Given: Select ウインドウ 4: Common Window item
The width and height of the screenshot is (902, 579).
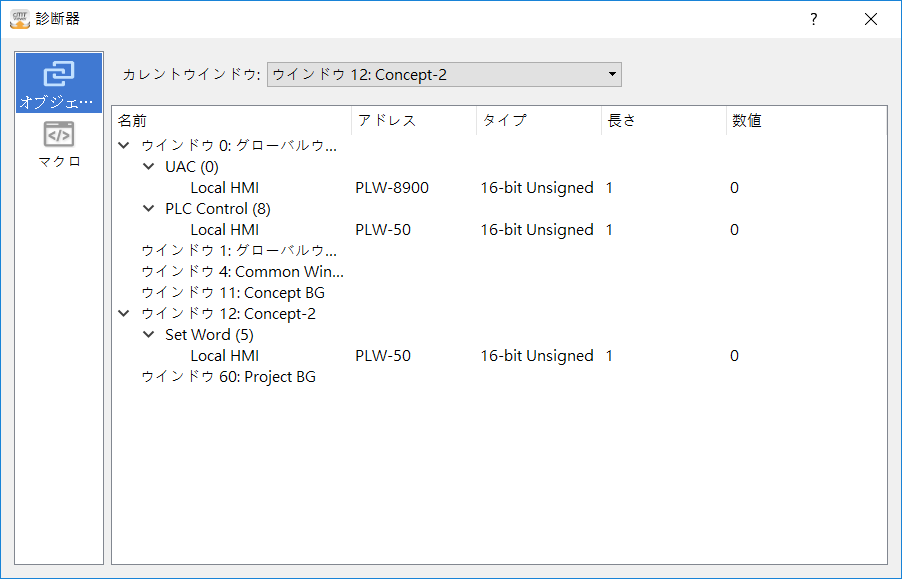Looking at the screenshot, I should click(x=241, y=272).
